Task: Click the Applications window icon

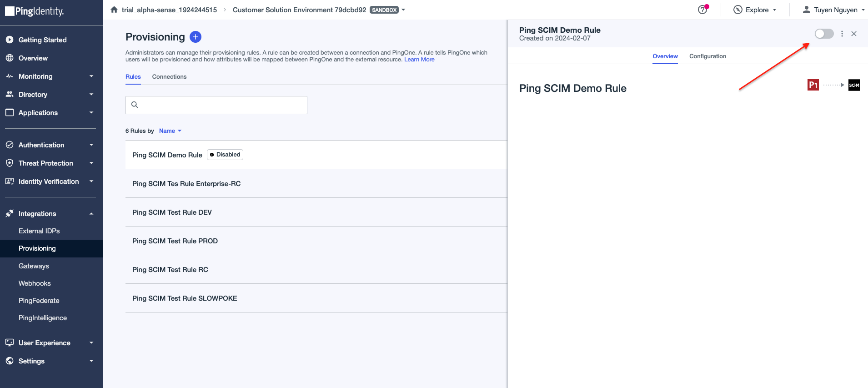Action: [10, 112]
